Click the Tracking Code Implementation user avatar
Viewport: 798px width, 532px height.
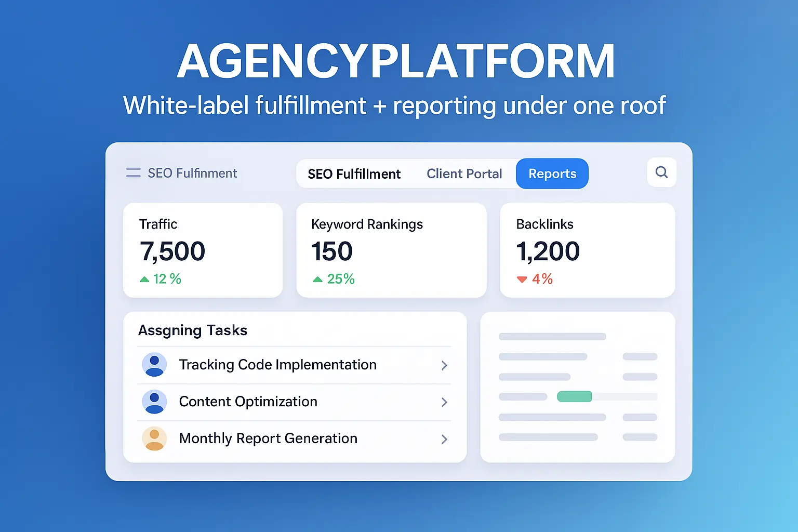154,365
